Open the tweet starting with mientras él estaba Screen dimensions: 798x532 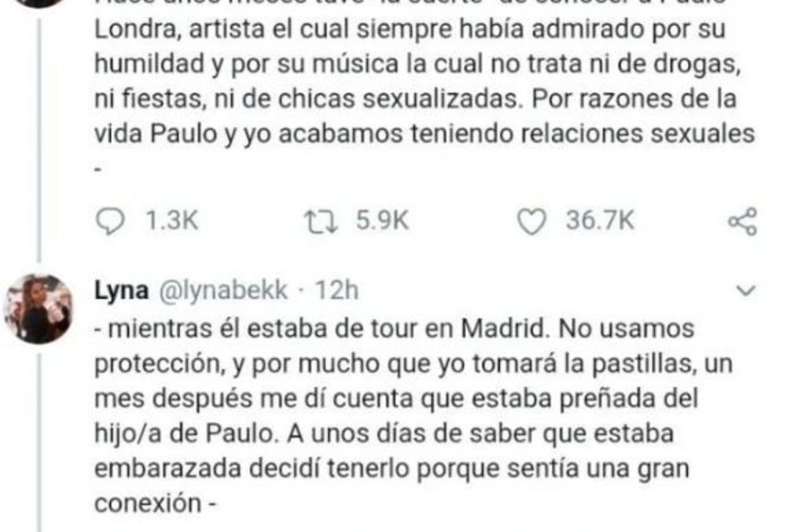point(414,416)
